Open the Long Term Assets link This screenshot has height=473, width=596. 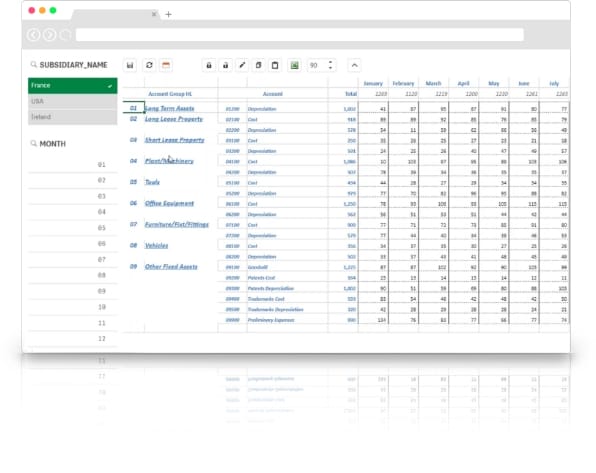(x=170, y=108)
